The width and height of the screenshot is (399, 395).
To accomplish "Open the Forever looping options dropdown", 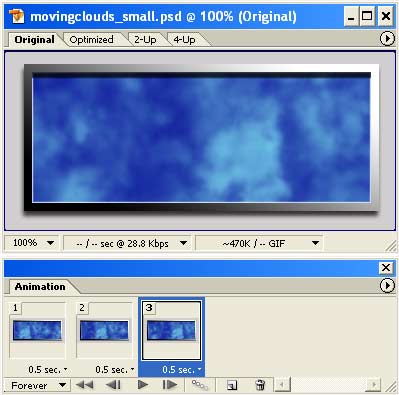I will [x=38, y=386].
